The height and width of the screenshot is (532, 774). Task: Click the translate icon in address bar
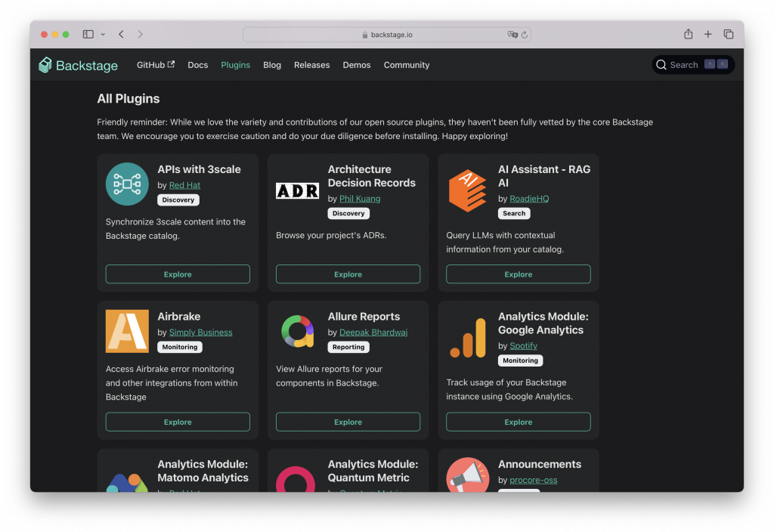(512, 35)
